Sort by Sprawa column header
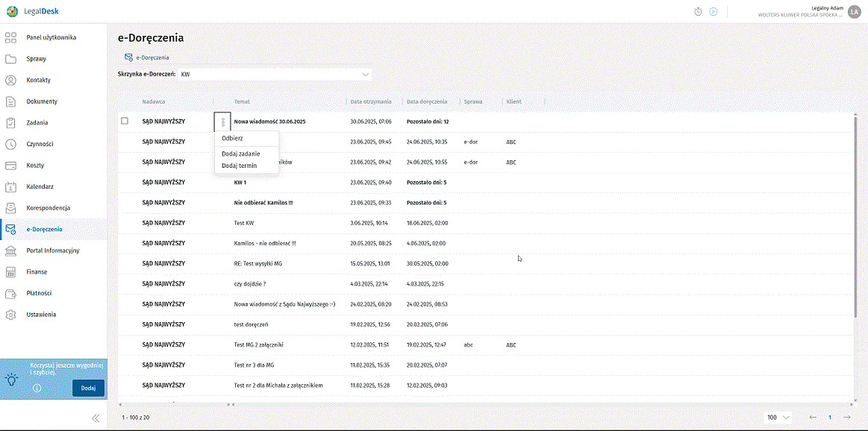Screen dimensions: 868x431 473,102
